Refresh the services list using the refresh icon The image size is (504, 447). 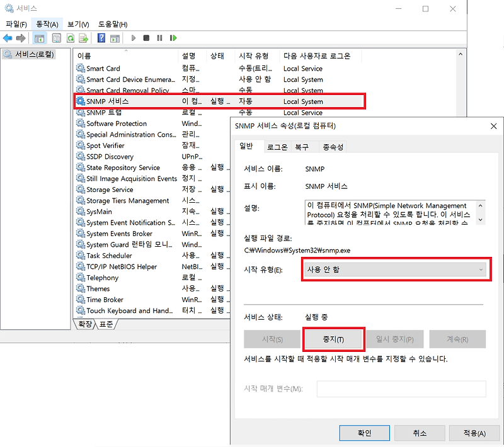coord(69,38)
